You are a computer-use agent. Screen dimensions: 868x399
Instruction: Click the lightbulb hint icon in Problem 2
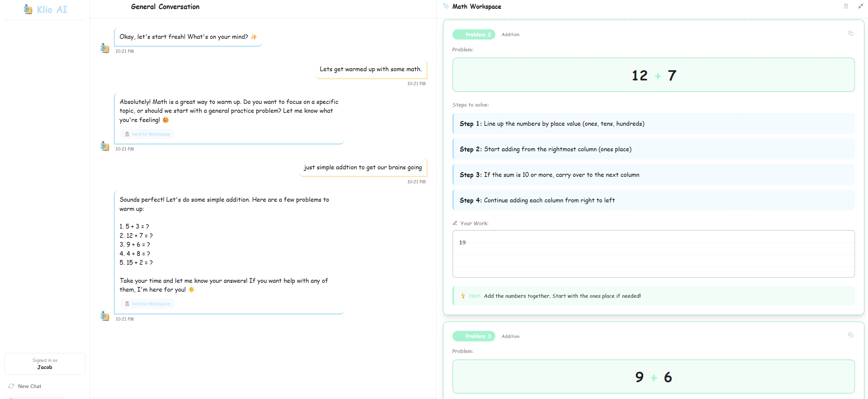click(x=463, y=296)
